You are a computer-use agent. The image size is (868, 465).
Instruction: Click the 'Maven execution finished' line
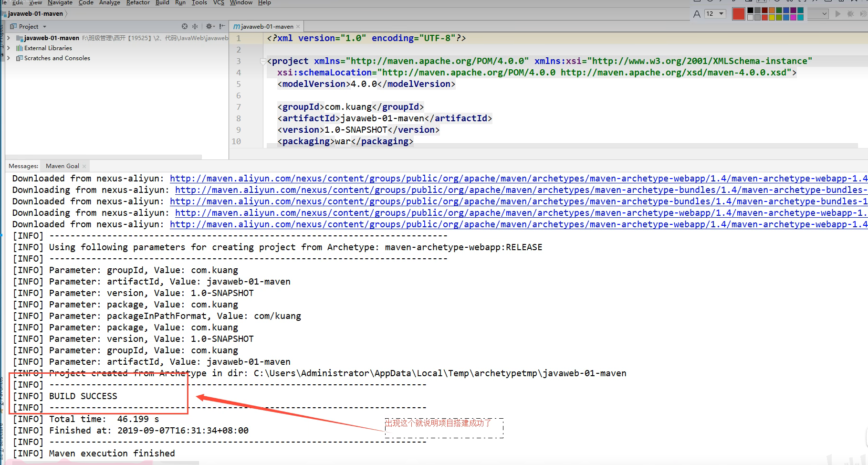tap(94, 454)
